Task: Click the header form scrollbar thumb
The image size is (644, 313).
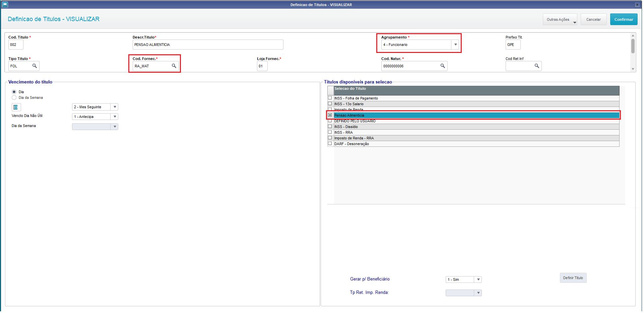Action: click(x=633, y=46)
